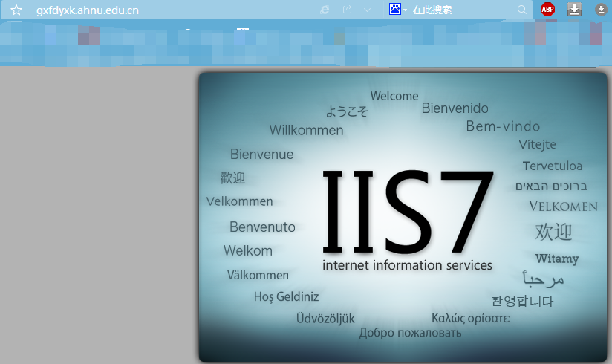Click the Baidu paw search engine icon
The height and width of the screenshot is (364, 612).
[x=395, y=10]
